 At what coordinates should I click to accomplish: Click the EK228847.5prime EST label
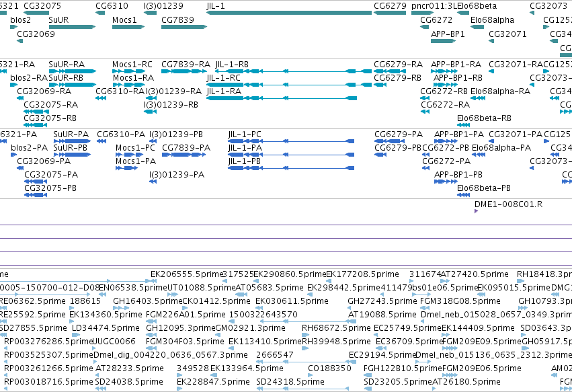coord(213,382)
